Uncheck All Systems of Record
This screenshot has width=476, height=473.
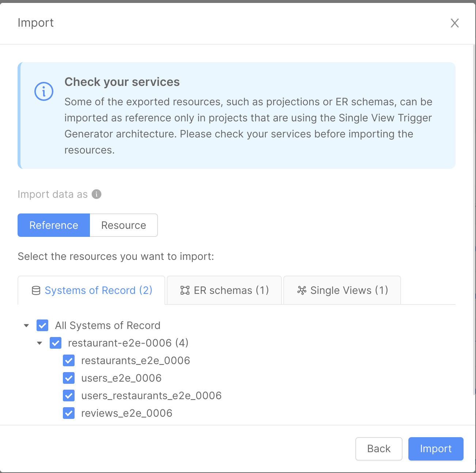point(42,325)
